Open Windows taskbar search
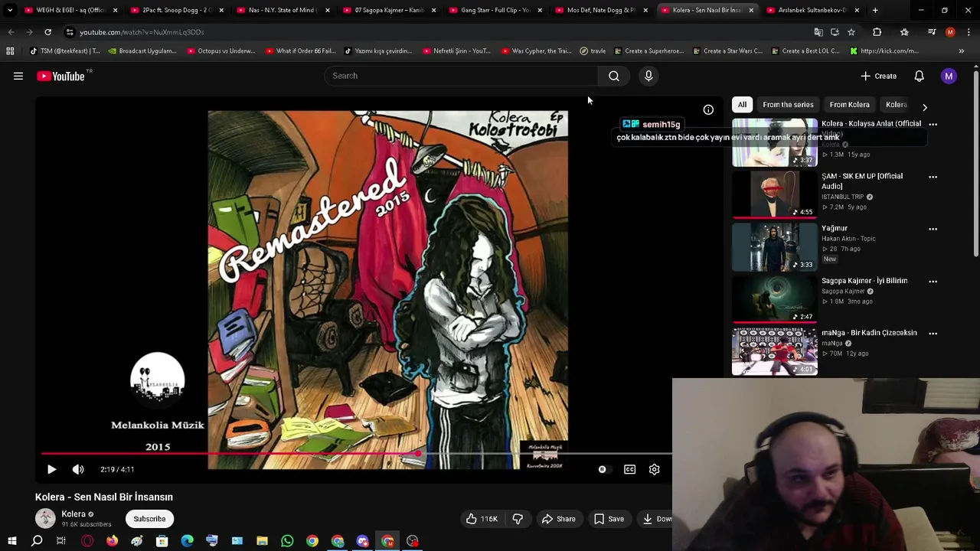This screenshot has width=980, height=551. point(37,541)
